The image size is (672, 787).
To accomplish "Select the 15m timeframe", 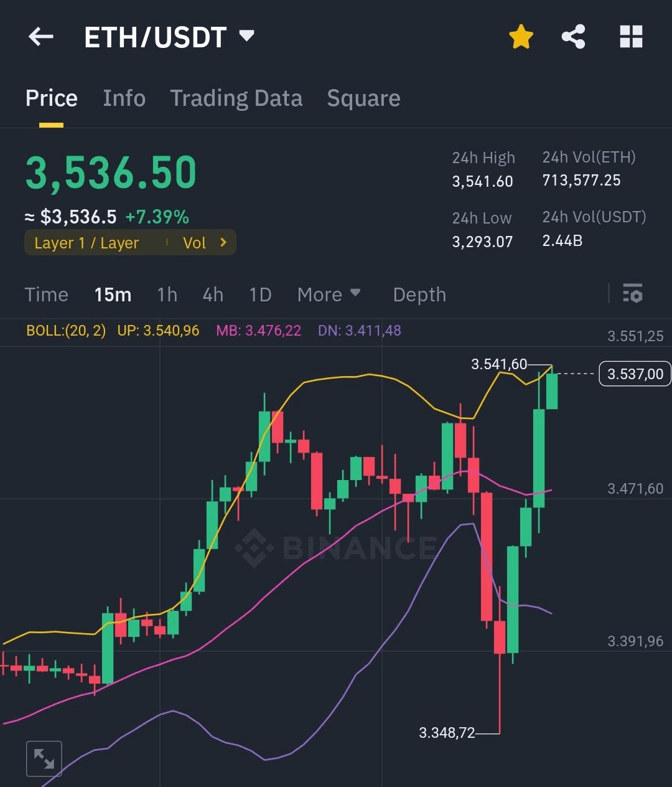I will point(113,295).
